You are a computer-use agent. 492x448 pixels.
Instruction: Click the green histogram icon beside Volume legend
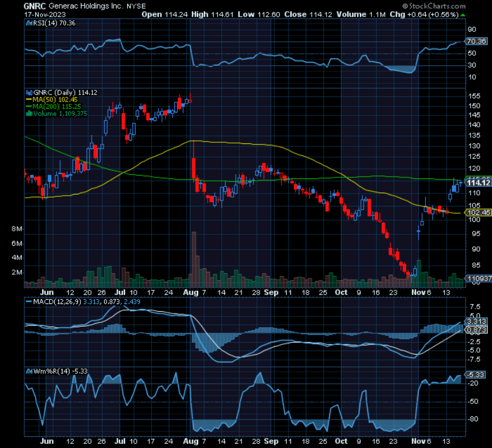coord(30,112)
